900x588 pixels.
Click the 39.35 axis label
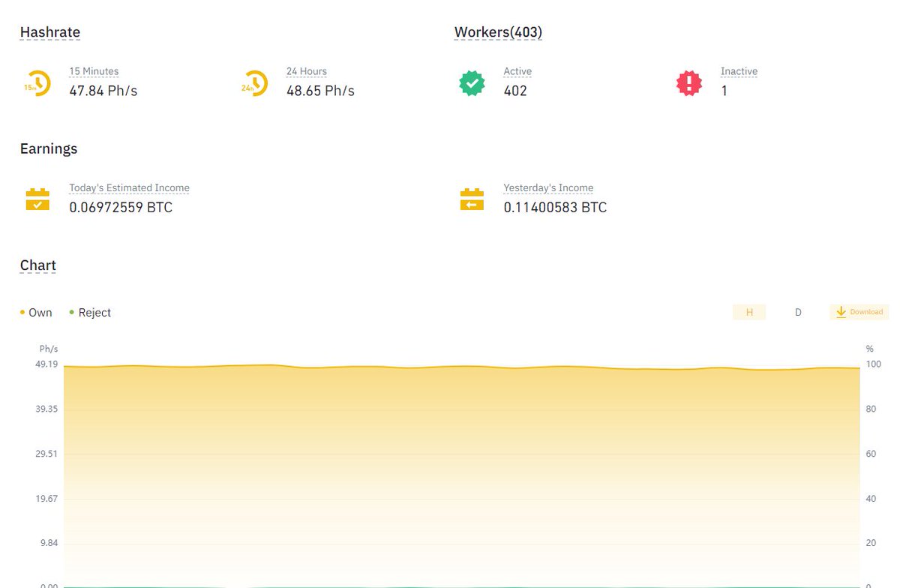48,409
